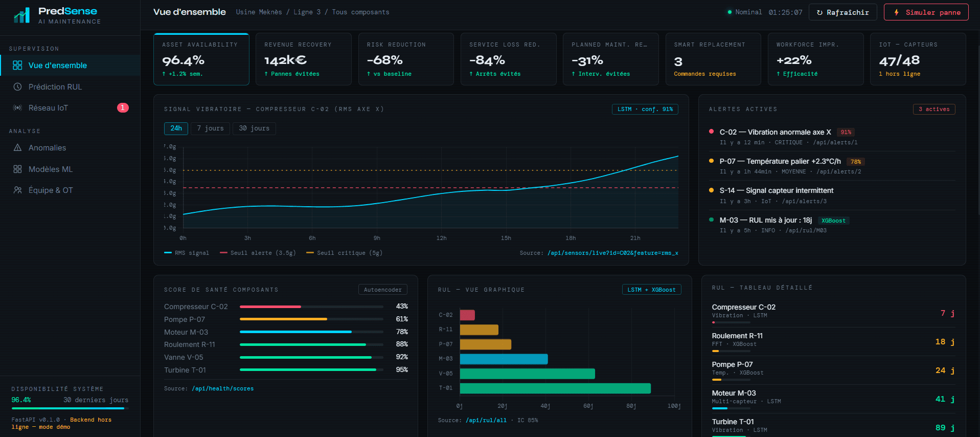Screen dimensions: 980x437
Task: Open the Vue d'ensemble menu item
Action: (70, 65)
